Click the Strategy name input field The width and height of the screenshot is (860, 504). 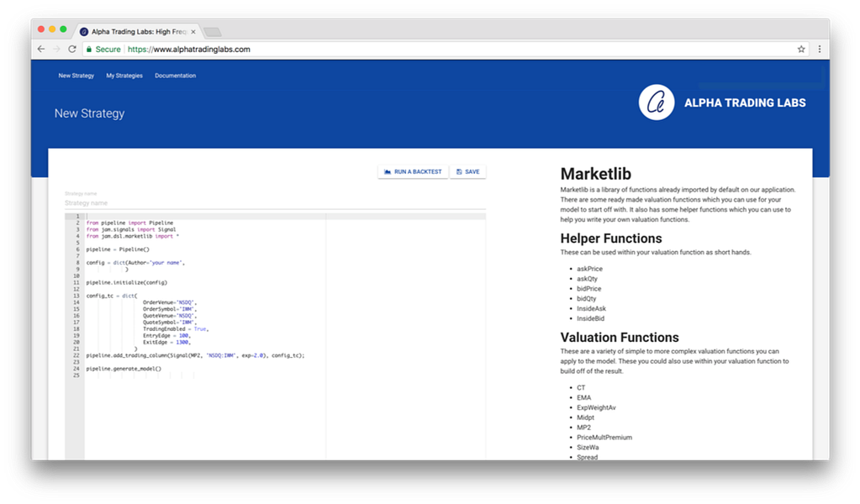(x=275, y=202)
